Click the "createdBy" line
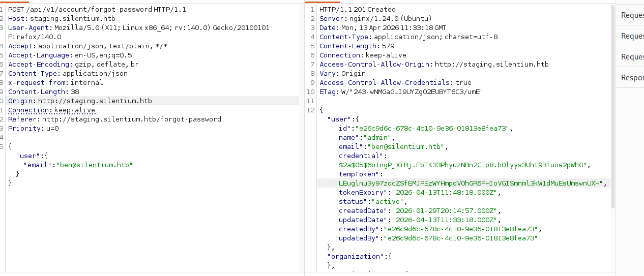This screenshot has width=644, height=276. pos(438,229)
